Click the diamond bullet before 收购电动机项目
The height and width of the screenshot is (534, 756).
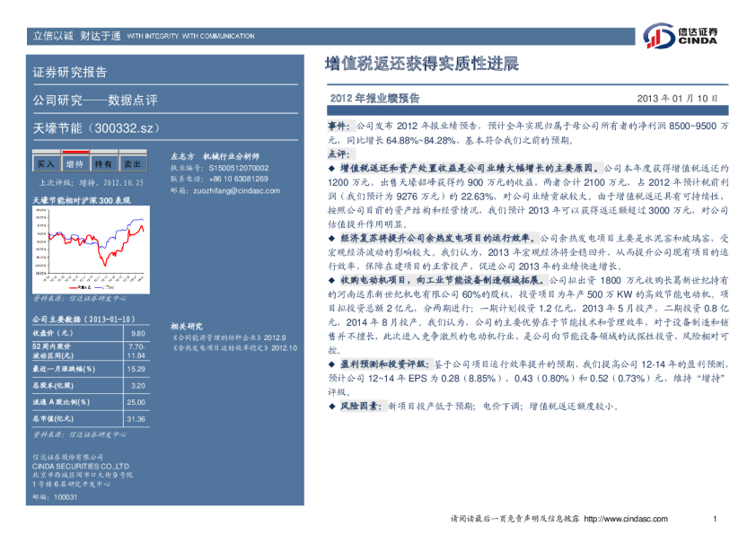click(x=331, y=280)
